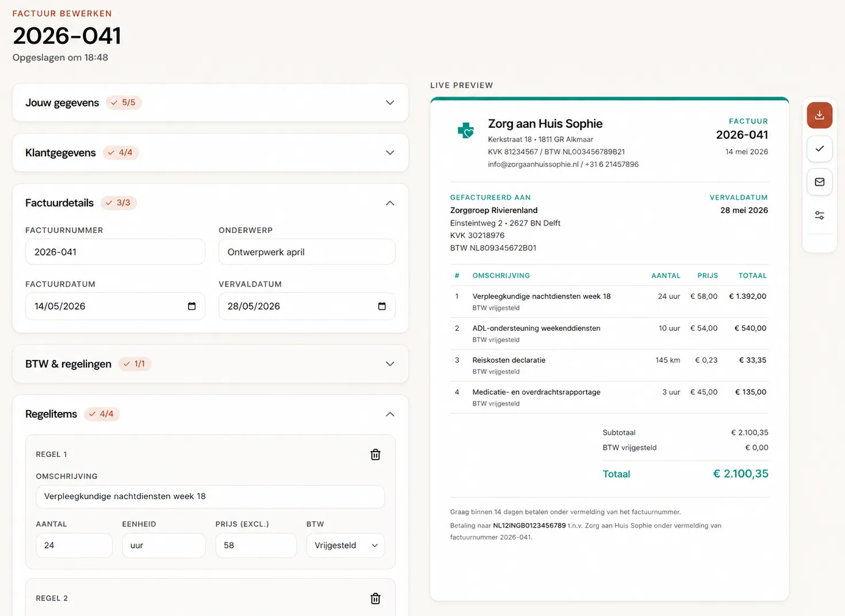Click '145 km' quantity in preview
The width and height of the screenshot is (845, 616).
coord(668,360)
